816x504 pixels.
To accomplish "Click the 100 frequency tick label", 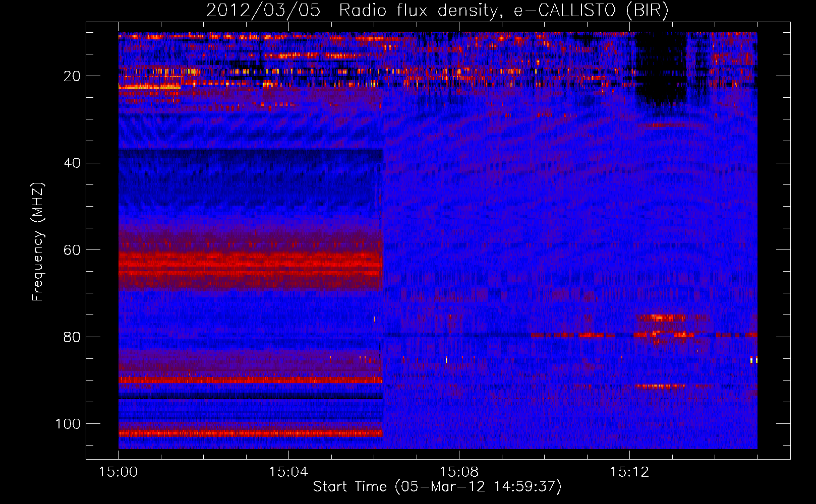I will pos(68,424).
